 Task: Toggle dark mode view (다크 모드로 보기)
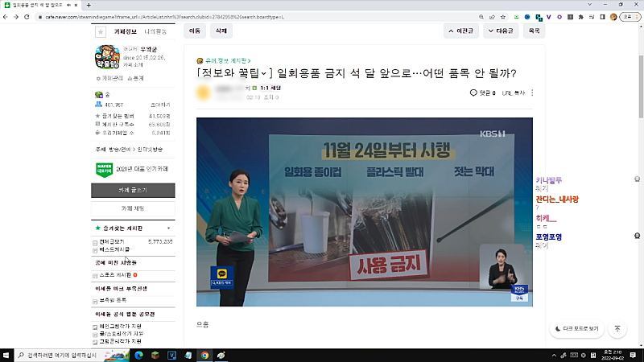click(577, 328)
